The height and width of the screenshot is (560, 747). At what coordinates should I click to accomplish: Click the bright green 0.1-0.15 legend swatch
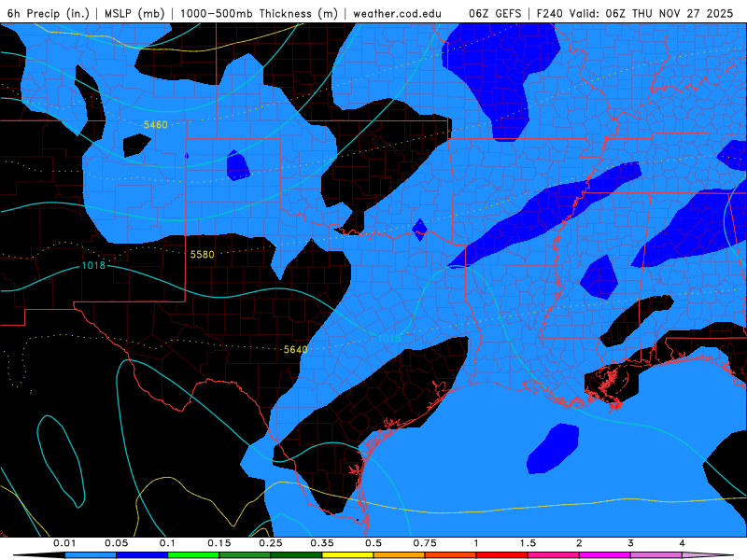tap(193, 555)
